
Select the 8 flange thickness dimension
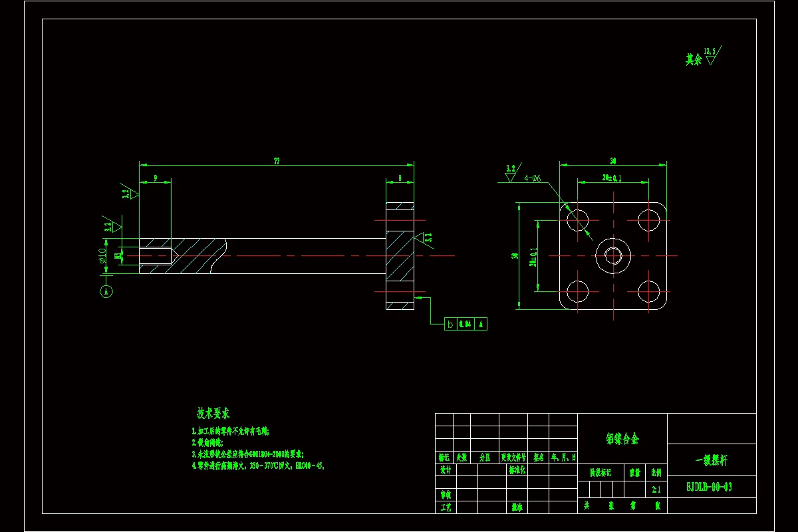tap(400, 178)
